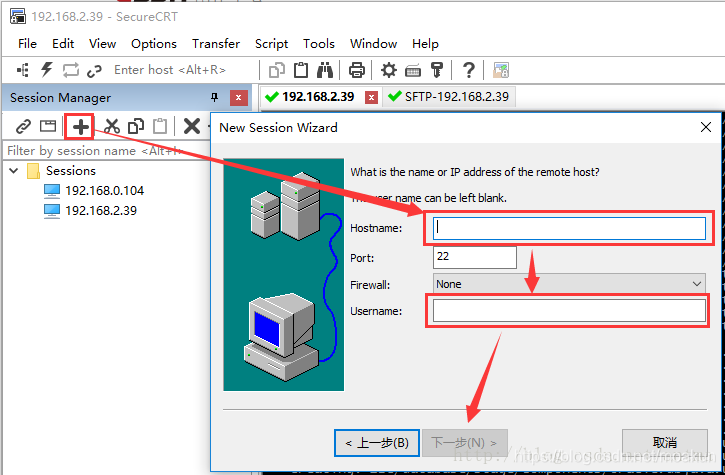Open the Window menu
725x475 pixels.
pos(373,43)
